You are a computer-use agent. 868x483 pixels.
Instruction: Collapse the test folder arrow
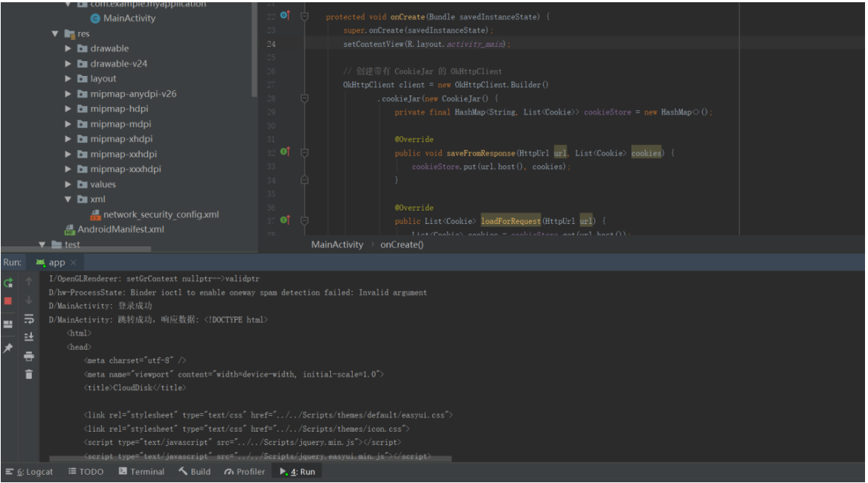[x=42, y=244]
